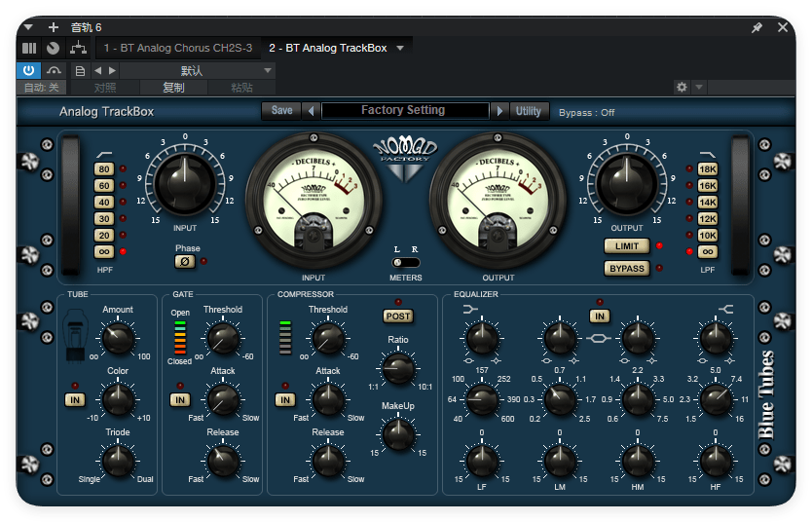Click the 粘贴 paste button

pyautogui.click(x=241, y=88)
